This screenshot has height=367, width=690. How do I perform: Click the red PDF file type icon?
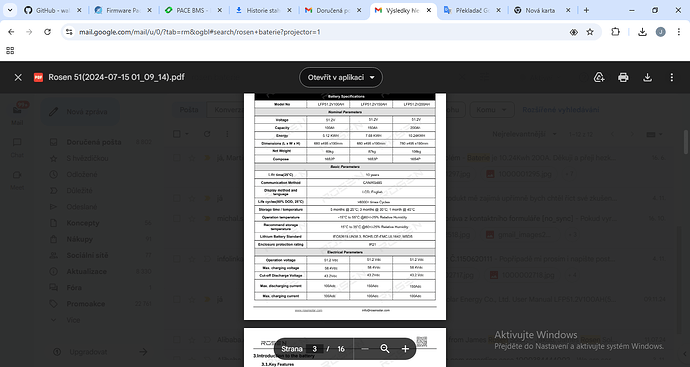pyautogui.click(x=38, y=77)
